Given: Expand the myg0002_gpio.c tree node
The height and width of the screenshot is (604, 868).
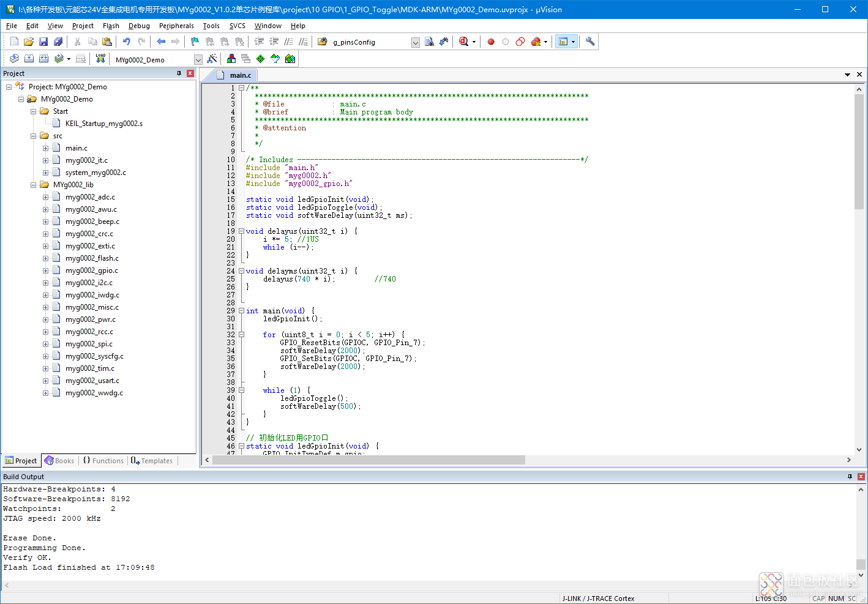Looking at the screenshot, I should click(45, 270).
